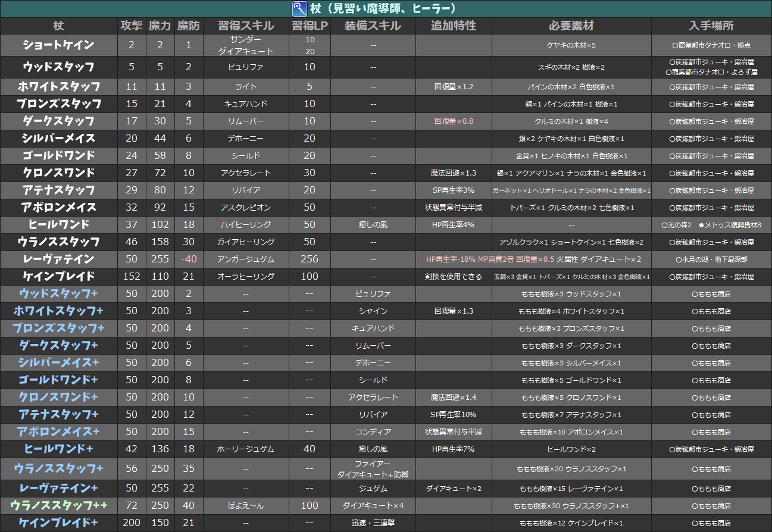Click the 必要素材 column header
The height and width of the screenshot is (532, 772).
tap(571, 26)
